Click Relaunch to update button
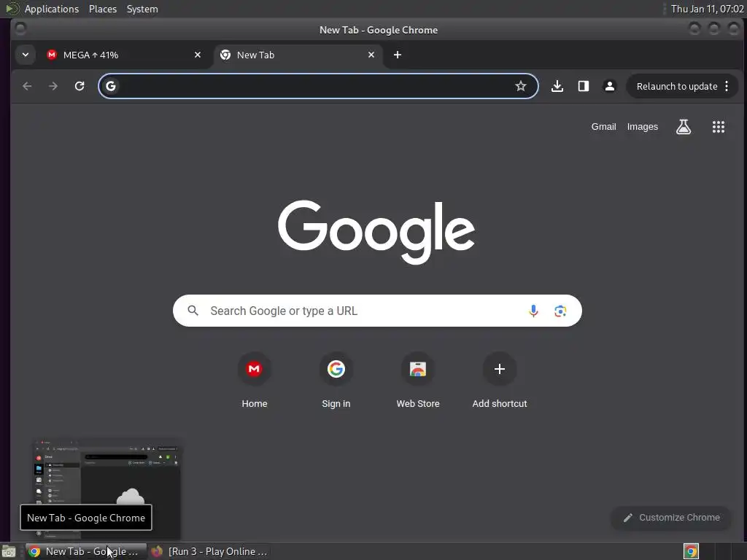The image size is (747, 560). [677, 86]
